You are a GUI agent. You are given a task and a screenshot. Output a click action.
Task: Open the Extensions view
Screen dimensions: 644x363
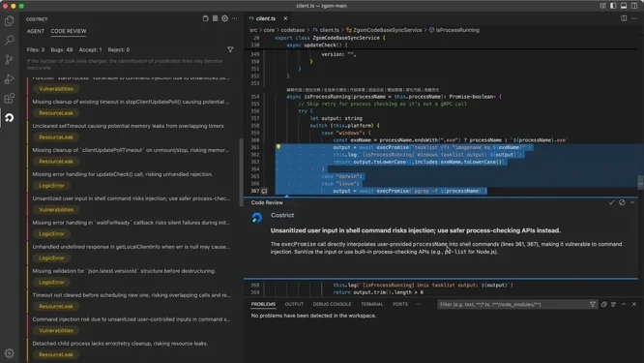pos(9,99)
